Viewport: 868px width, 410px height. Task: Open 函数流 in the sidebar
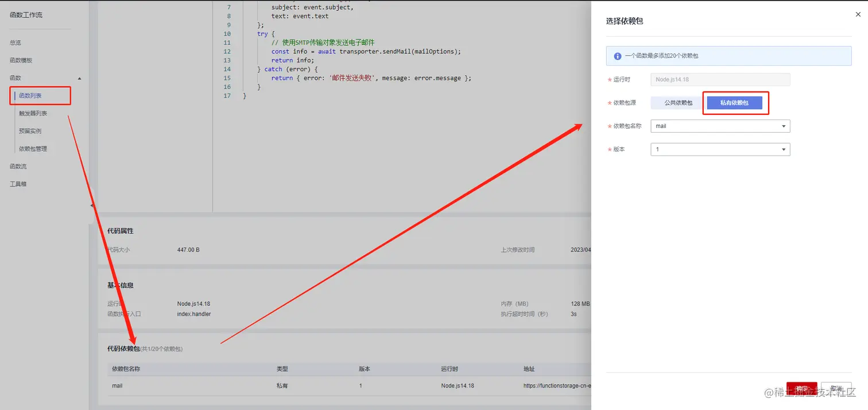pos(18,167)
